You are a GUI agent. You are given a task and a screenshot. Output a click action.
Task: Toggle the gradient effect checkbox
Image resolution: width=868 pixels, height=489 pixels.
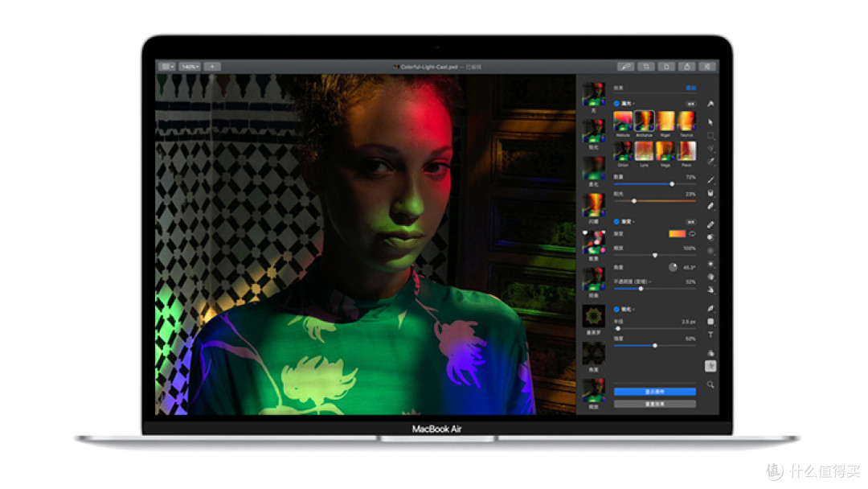(x=616, y=221)
